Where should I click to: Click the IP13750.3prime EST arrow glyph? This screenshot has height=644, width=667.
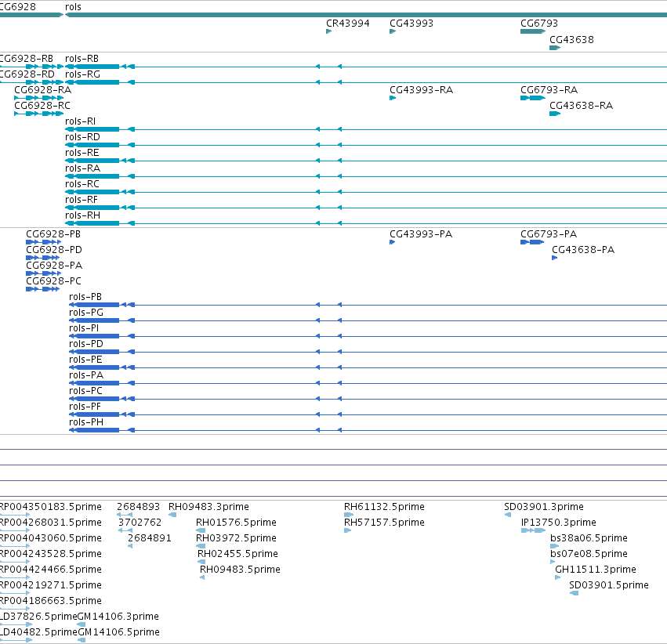[534, 530]
